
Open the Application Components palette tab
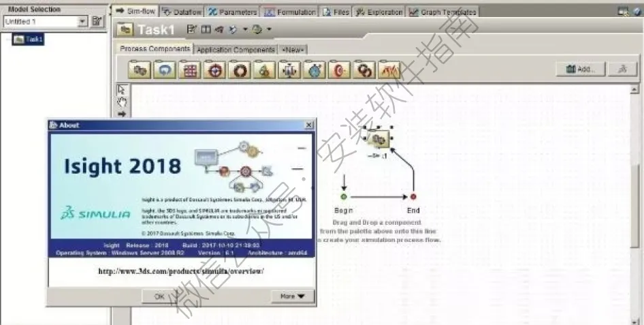point(236,50)
